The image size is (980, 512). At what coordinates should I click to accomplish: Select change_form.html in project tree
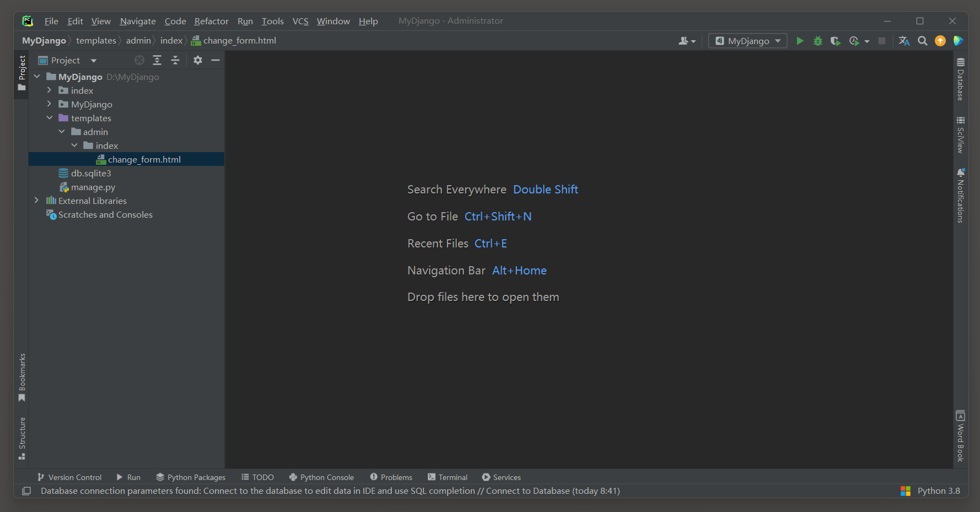point(126,159)
